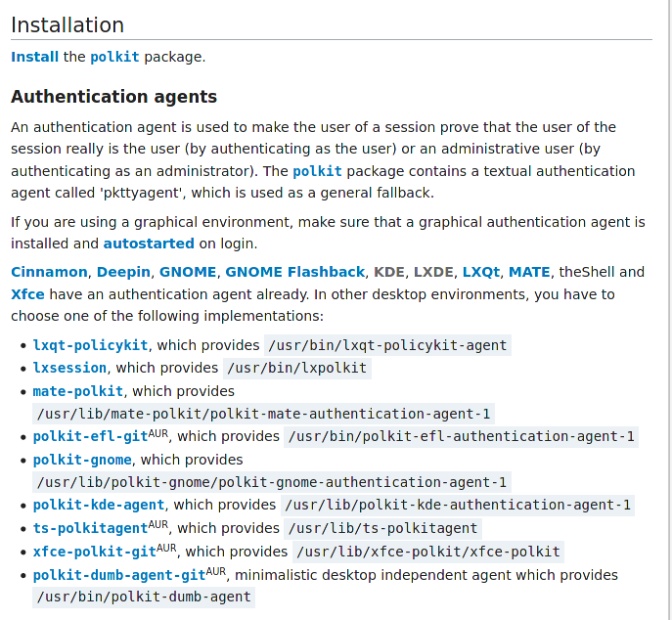Open the lxqt-policykit package link

point(90,345)
